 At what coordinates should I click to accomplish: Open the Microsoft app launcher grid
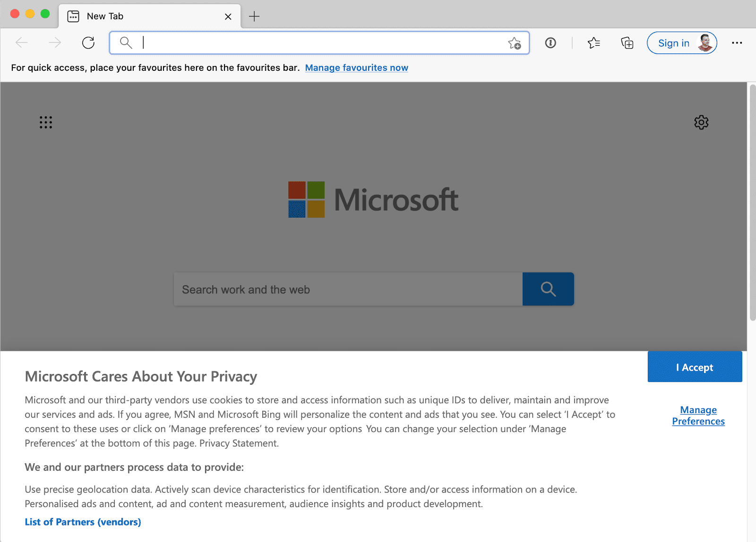click(46, 122)
